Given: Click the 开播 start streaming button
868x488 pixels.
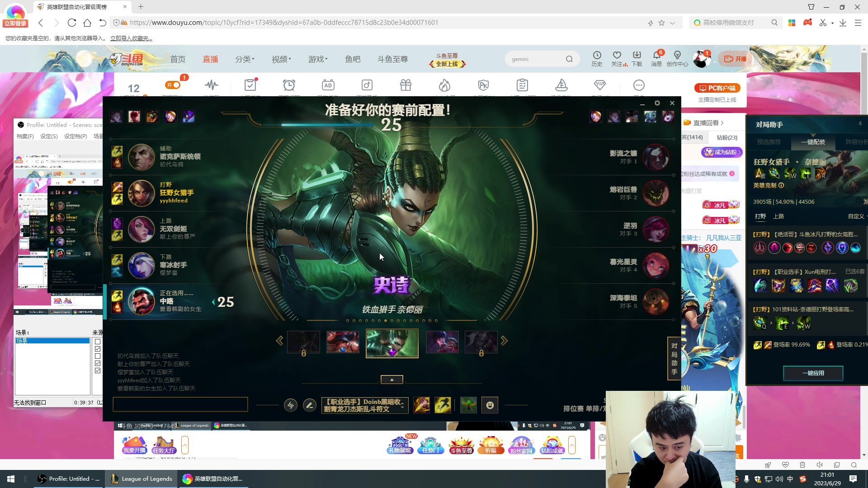Looking at the screenshot, I should 736,59.
